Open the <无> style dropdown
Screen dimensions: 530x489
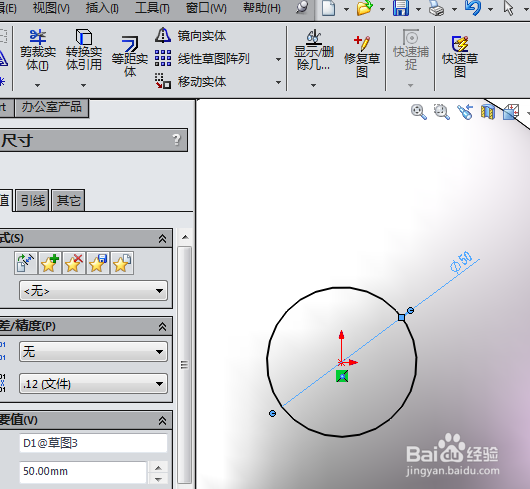click(93, 291)
